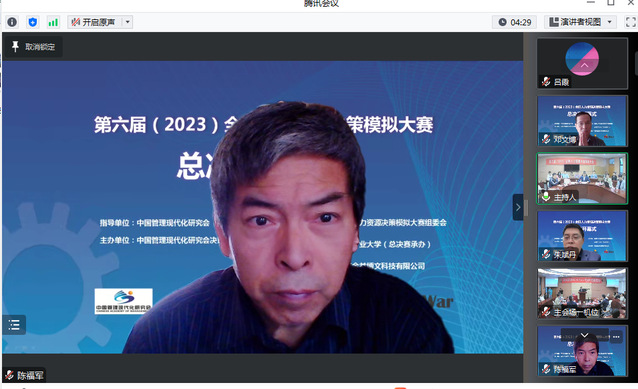638x389 pixels.
Task: Click the blue security shield icon
Action: pos(33,22)
